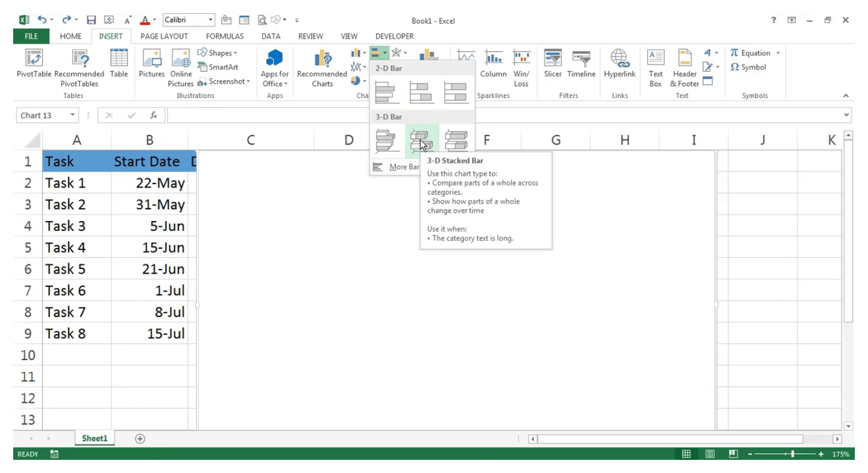This screenshot has height=473, width=868.
Task: Click More Bar chart options link
Action: (404, 166)
